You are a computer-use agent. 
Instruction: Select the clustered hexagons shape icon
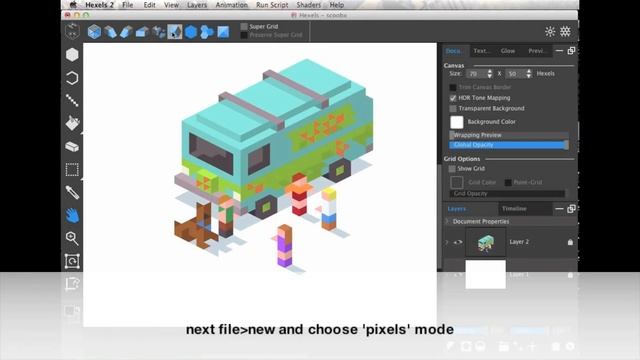point(207,32)
